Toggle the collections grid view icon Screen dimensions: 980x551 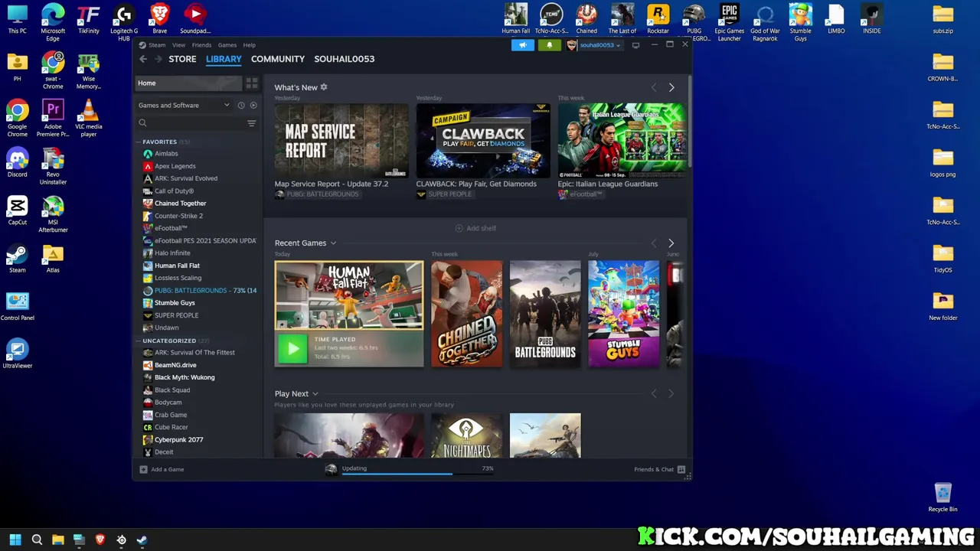(x=252, y=83)
